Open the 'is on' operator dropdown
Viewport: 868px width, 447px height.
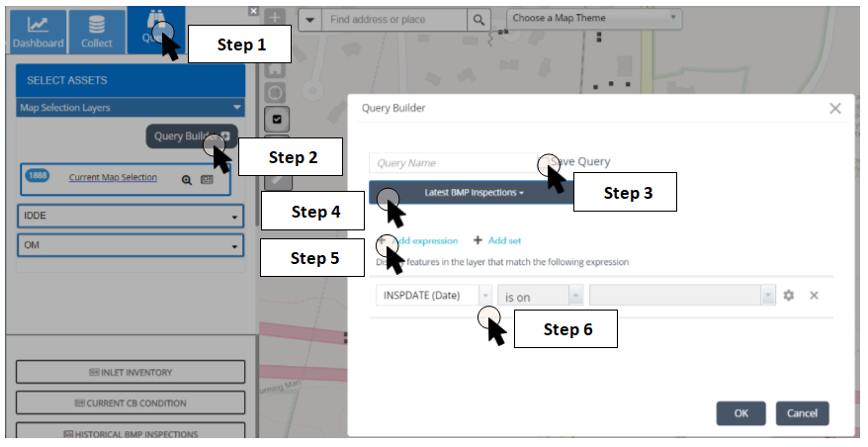tap(540, 296)
